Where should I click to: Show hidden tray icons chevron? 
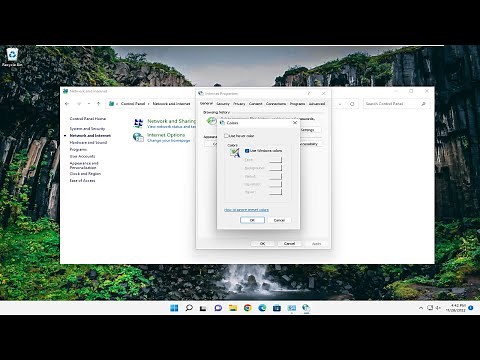tap(421, 308)
